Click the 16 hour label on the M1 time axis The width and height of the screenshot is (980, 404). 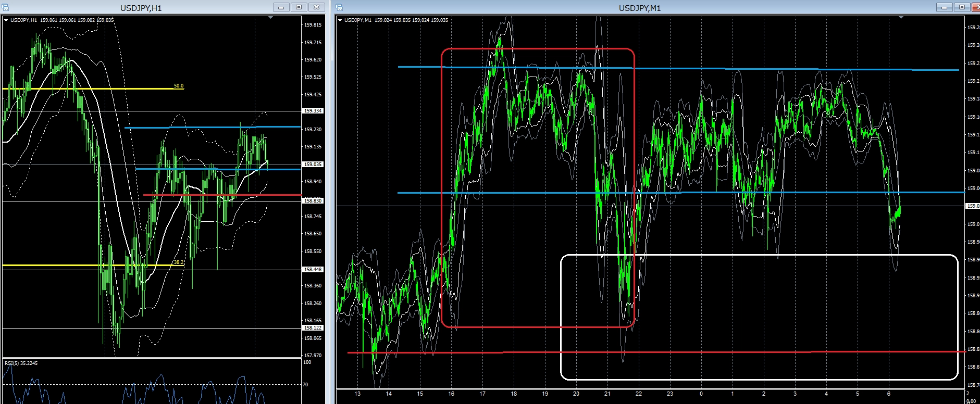(451, 394)
